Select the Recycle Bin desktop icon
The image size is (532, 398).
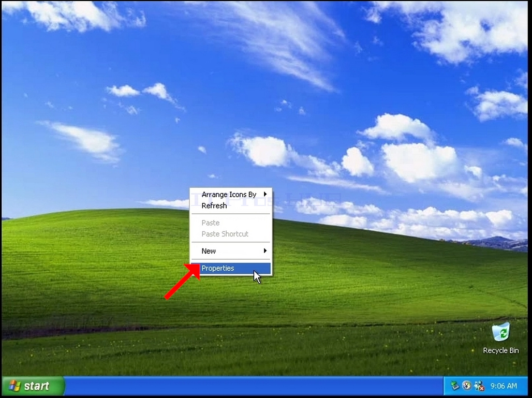click(501, 338)
